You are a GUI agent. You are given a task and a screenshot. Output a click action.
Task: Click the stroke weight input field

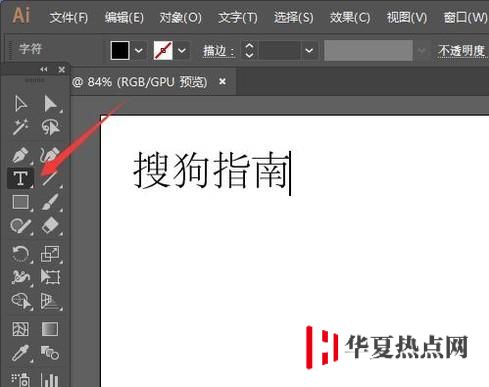[279, 51]
